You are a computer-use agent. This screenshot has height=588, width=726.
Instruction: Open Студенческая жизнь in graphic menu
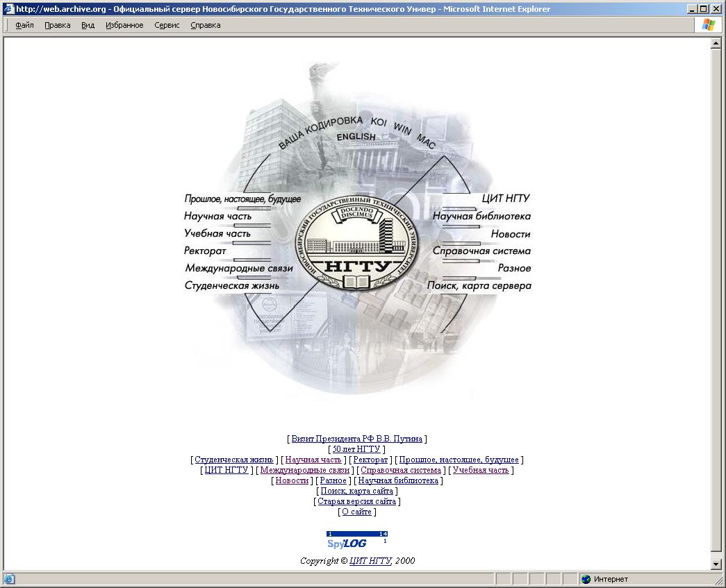point(232,285)
